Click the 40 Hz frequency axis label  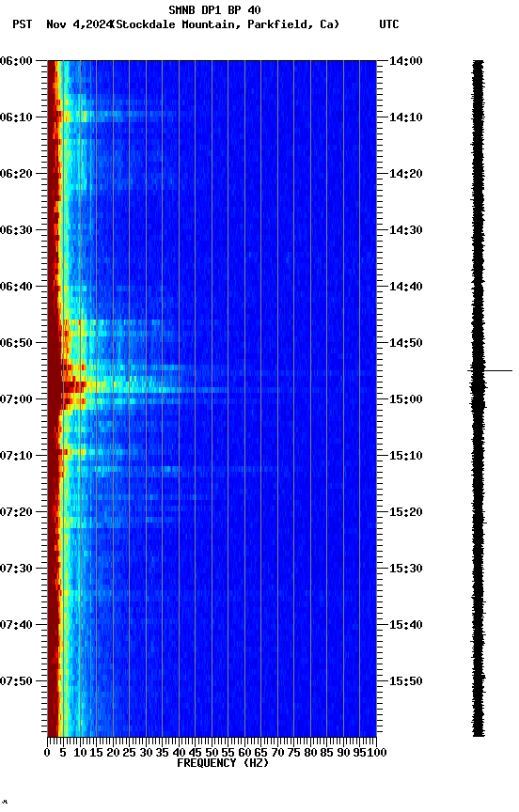179,753
